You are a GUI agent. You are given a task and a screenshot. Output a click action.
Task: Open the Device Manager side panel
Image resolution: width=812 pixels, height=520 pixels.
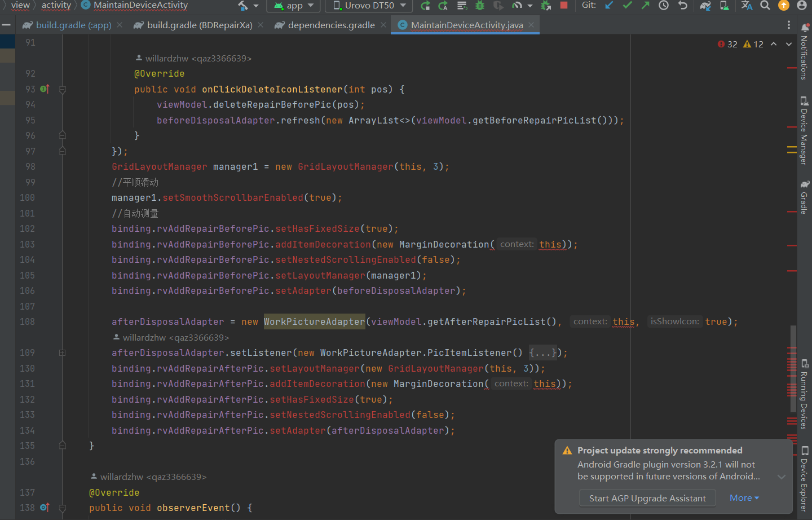tap(805, 131)
